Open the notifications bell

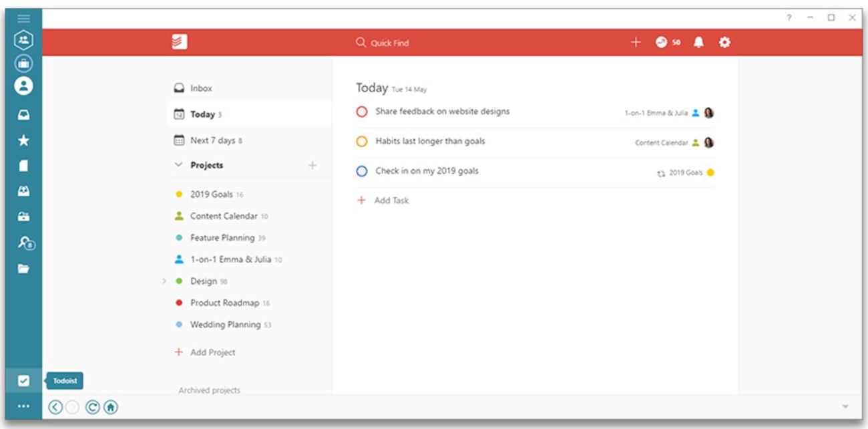tap(697, 41)
